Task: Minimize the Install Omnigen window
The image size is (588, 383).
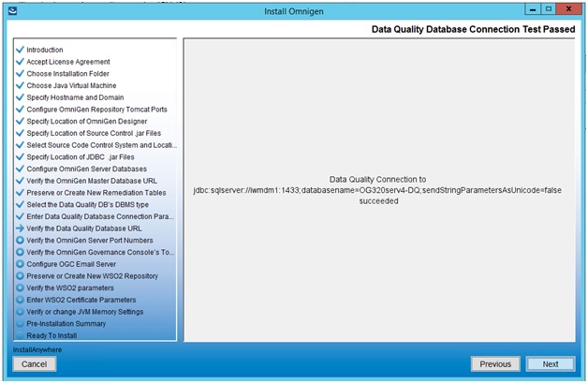Action: [533, 9]
